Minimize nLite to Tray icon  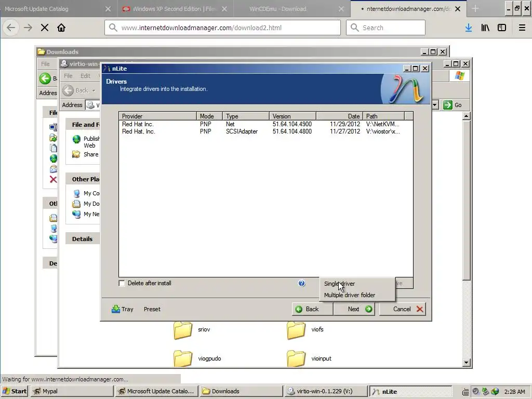pyautogui.click(x=123, y=309)
